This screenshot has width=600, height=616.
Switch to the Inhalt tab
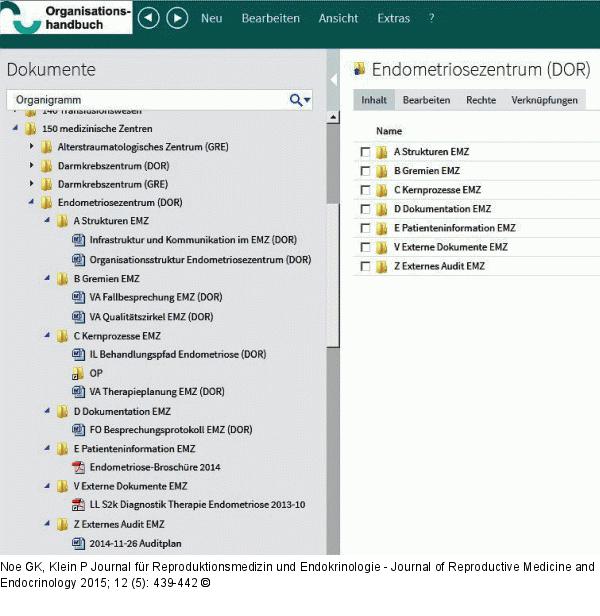[374, 100]
